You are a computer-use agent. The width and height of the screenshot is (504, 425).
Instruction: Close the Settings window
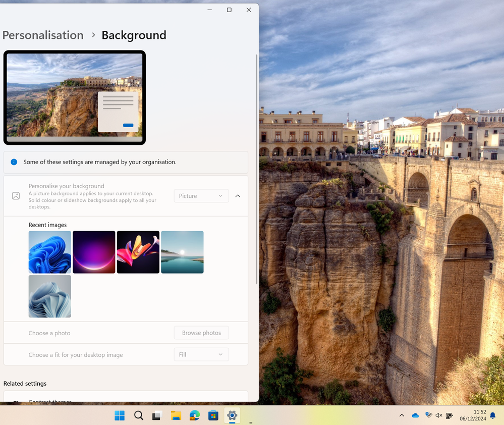[248, 10]
